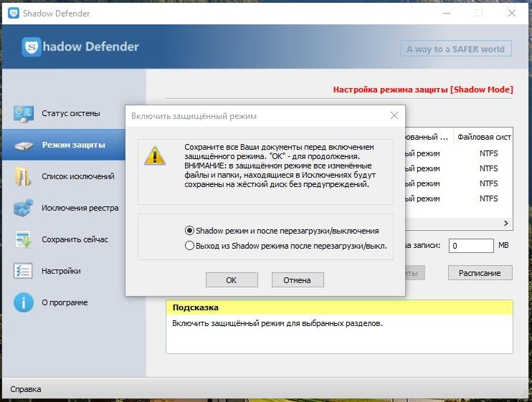Open Статус системы section
The image size is (532, 402).
coord(70,113)
